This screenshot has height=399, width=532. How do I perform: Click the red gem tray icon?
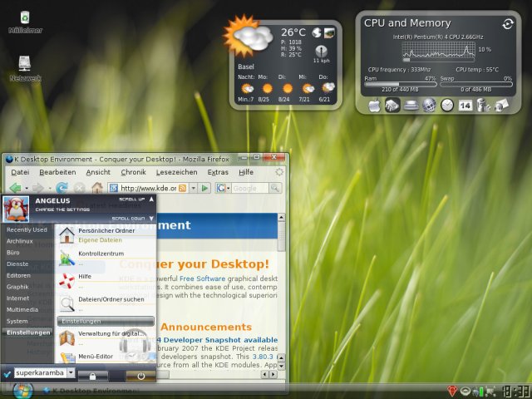(452, 391)
